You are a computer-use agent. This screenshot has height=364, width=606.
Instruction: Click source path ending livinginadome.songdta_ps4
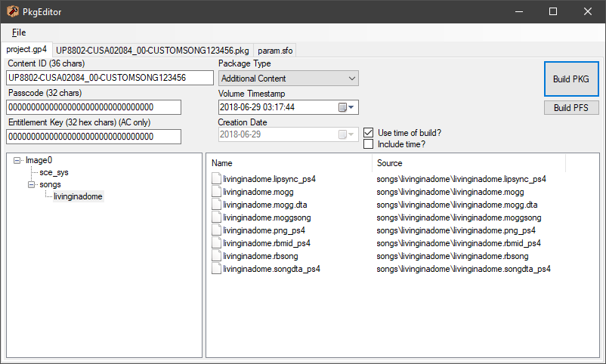[x=464, y=269]
